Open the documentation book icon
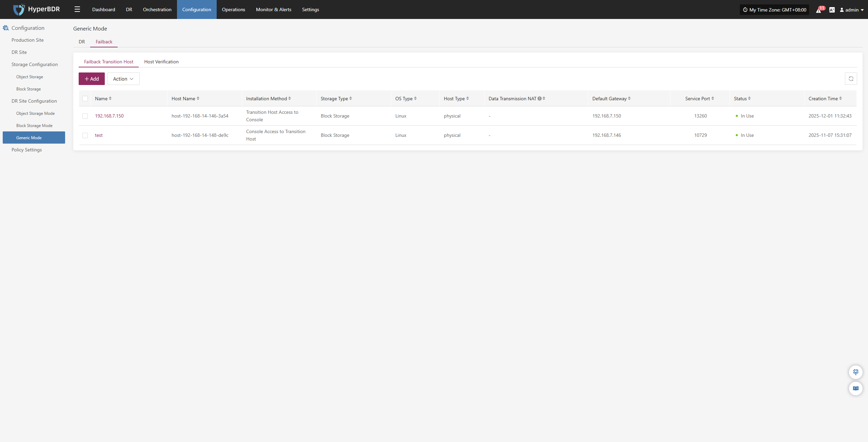 click(855, 388)
